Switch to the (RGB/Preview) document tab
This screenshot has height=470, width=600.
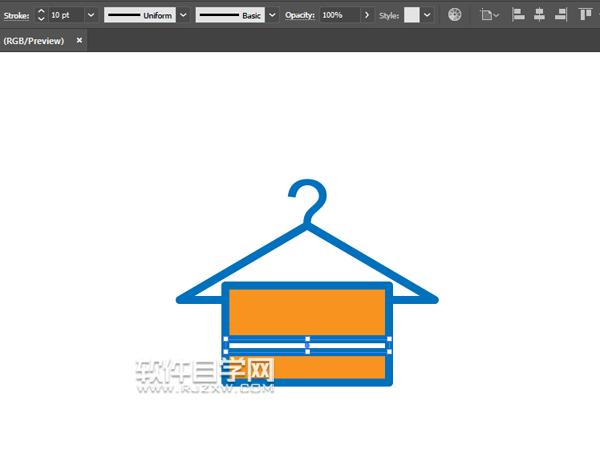[35, 41]
